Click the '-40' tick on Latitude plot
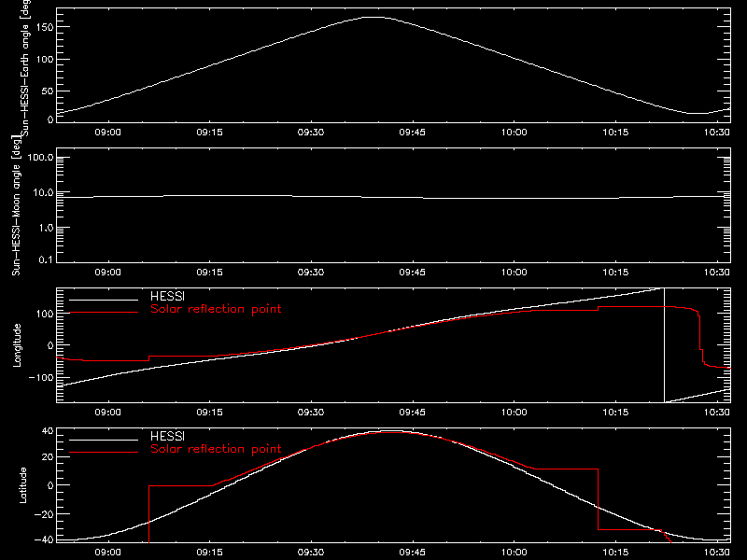The height and width of the screenshot is (560, 747). coord(44,540)
